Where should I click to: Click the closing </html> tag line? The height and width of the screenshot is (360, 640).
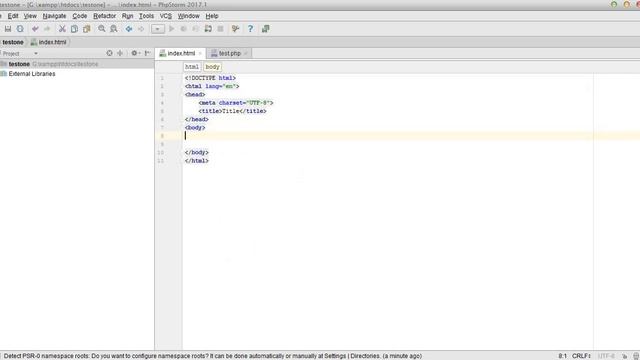pos(197,160)
